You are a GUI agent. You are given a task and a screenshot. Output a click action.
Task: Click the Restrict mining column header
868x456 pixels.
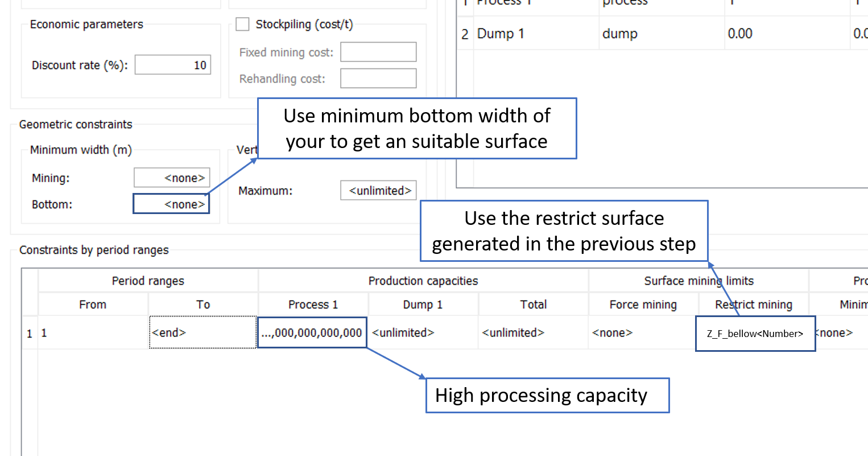point(754,305)
